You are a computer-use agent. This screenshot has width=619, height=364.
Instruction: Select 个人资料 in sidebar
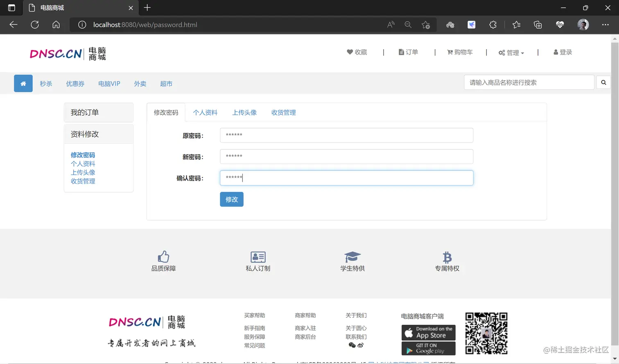(83, 164)
